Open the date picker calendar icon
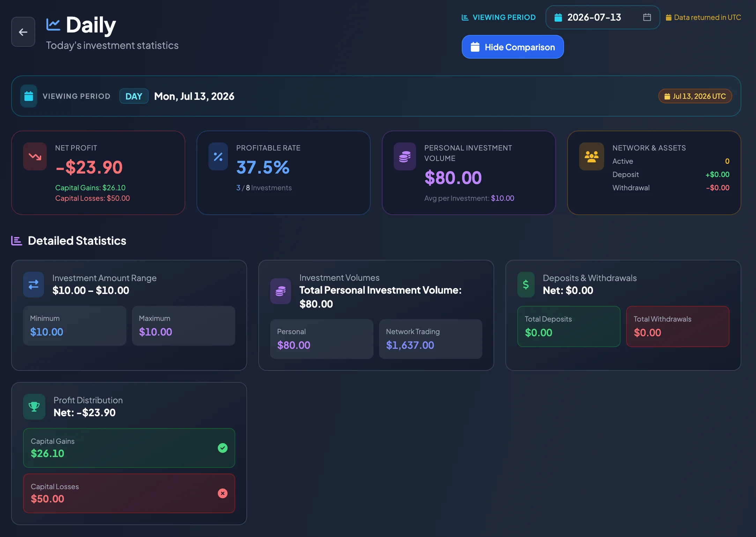 pyautogui.click(x=647, y=17)
